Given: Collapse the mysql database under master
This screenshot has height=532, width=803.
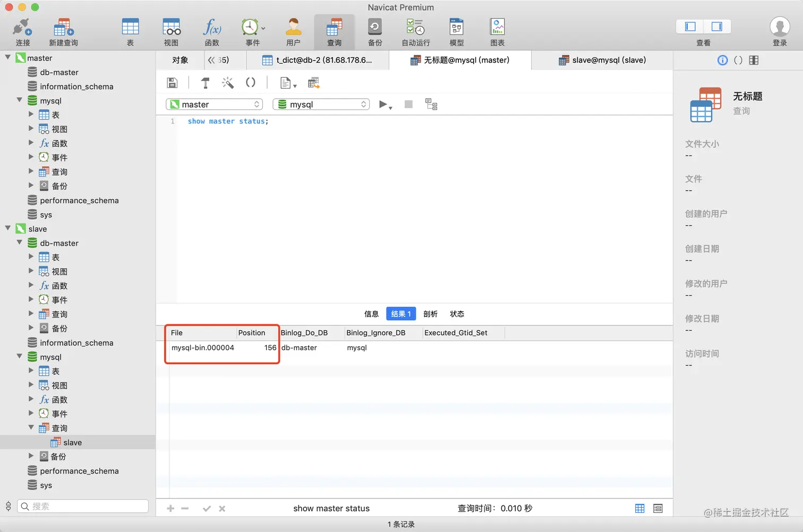Looking at the screenshot, I should pos(20,100).
